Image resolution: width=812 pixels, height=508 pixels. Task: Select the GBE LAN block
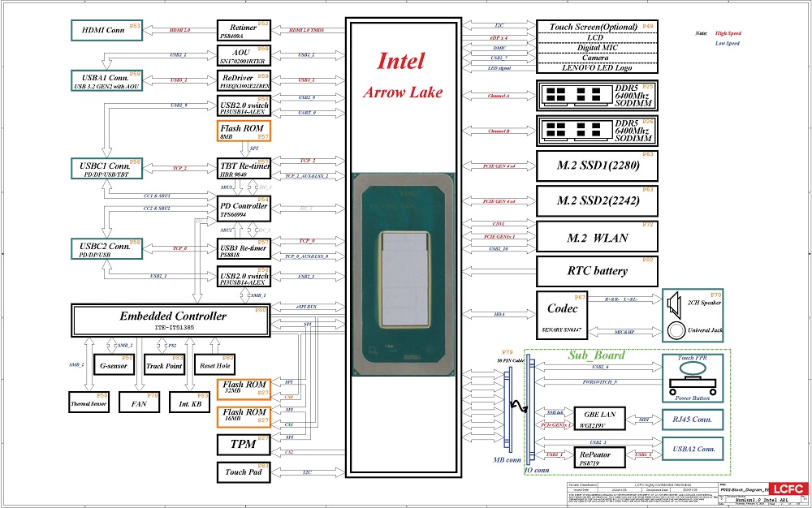pos(600,419)
